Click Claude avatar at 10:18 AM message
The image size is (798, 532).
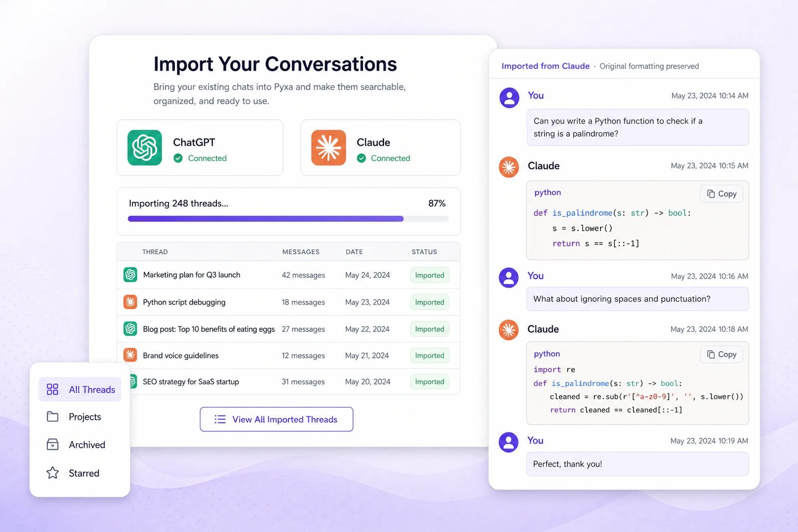509,330
